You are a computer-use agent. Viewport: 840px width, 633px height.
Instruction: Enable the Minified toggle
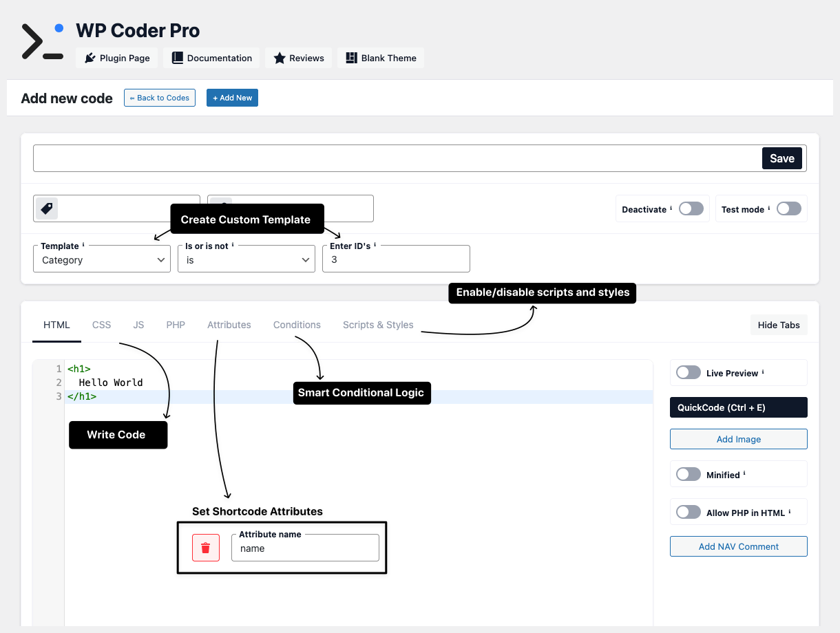click(x=688, y=474)
